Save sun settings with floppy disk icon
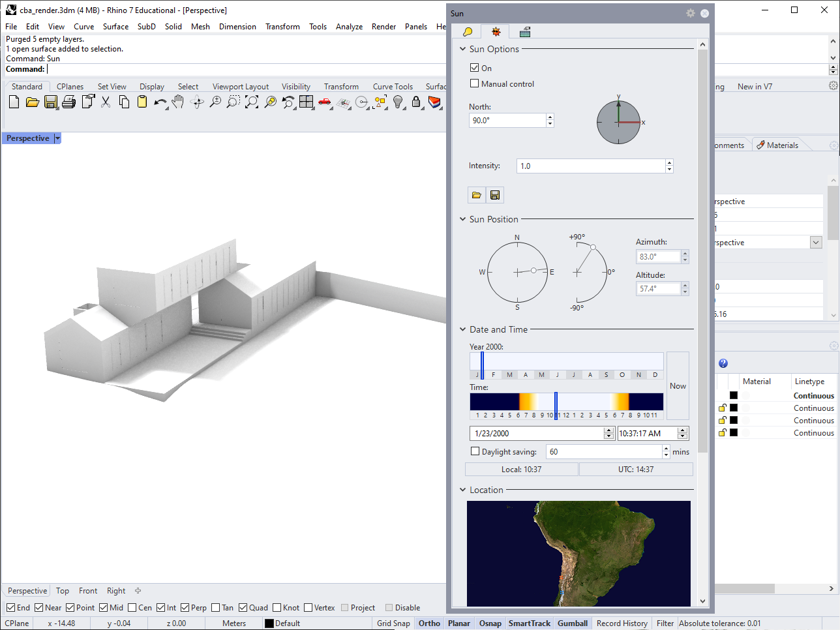The width and height of the screenshot is (840, 630). point(495,195)
